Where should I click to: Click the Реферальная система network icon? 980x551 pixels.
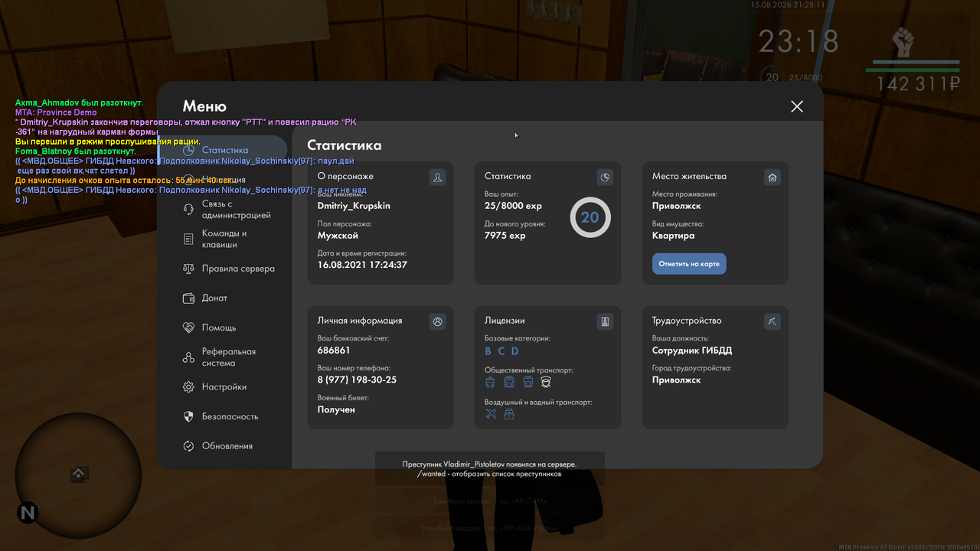coord(188,357)
